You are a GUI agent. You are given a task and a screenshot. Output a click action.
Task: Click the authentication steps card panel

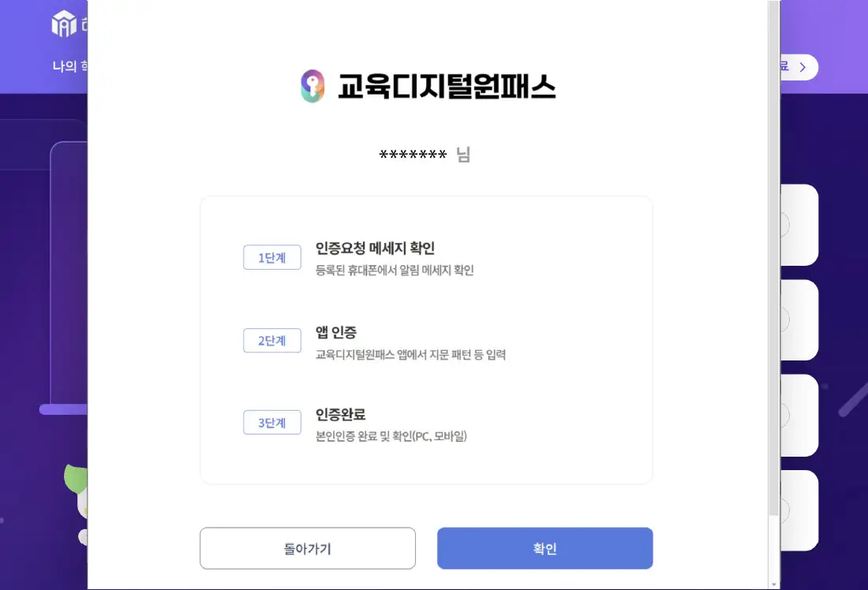(426, 339)
